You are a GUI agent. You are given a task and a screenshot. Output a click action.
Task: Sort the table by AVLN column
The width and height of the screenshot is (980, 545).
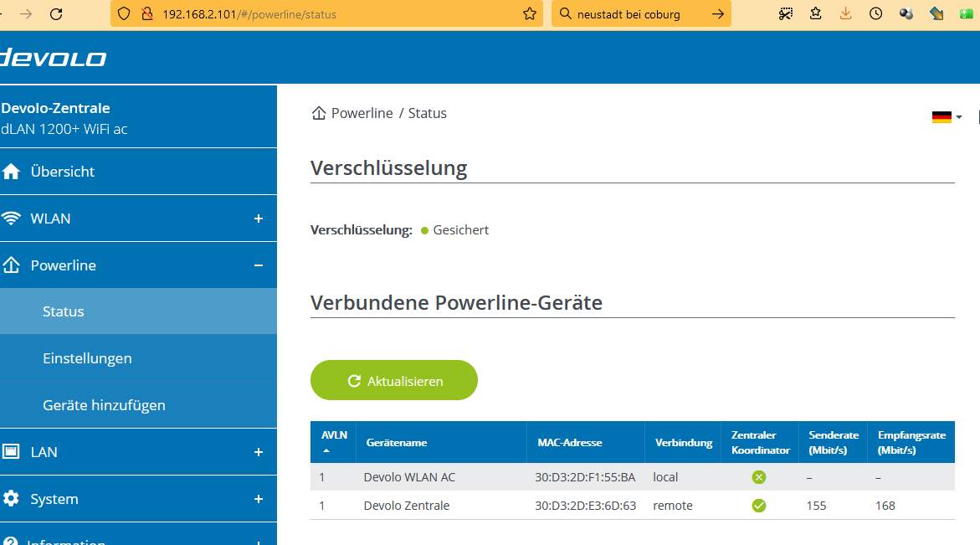[334, 442]
